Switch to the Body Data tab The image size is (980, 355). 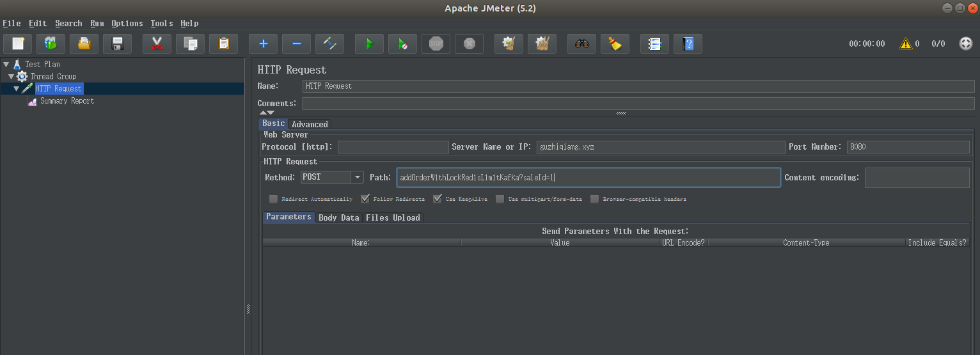[338, 217]
